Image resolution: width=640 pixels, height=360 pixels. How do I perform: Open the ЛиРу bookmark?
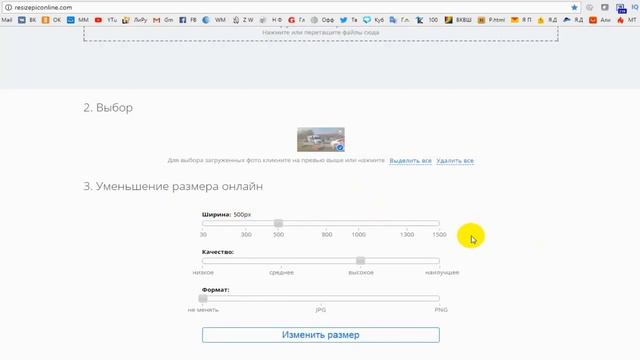tap(135, 20)
